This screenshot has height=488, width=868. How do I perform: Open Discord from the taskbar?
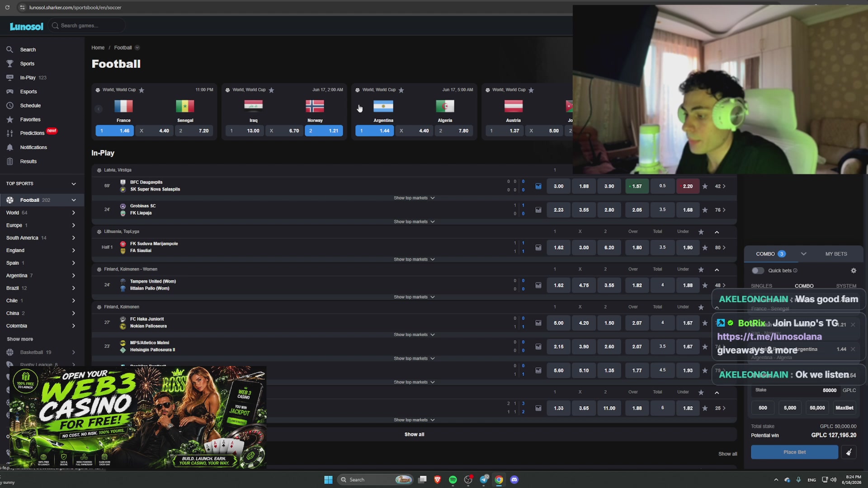tap(514, 480)
